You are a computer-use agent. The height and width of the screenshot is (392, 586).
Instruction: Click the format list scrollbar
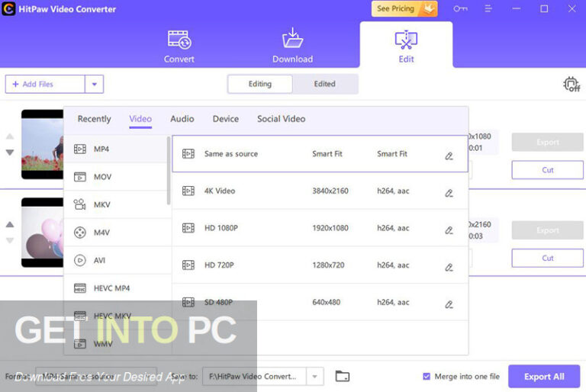click(169, 170)
